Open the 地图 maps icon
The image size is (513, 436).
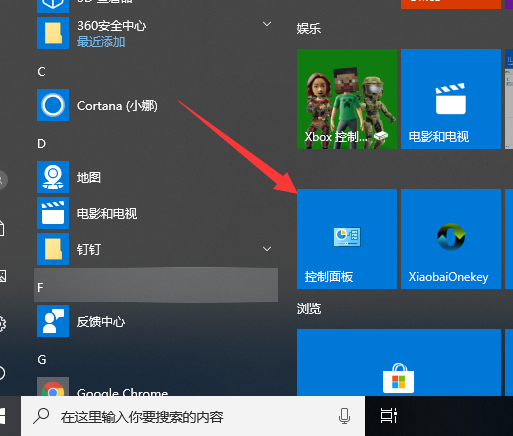point(53,177)
